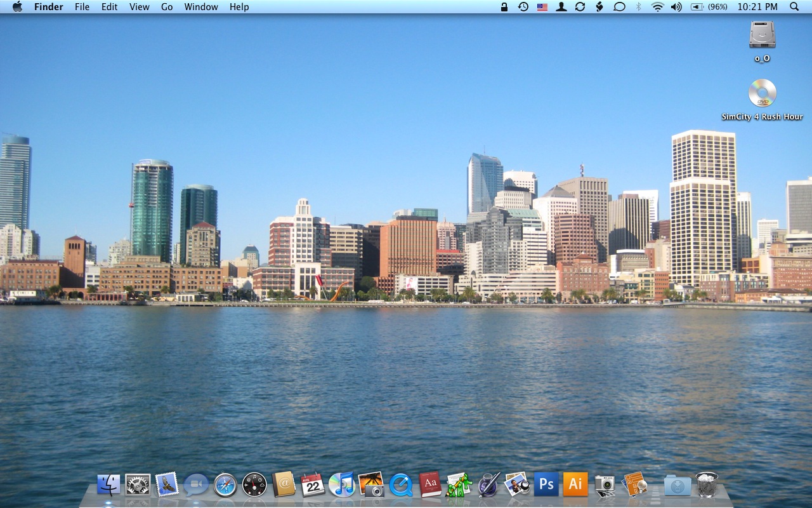Open the camera app icon in dock
The width and height of the screenshot is (812, 508).
tap(605, 485)
